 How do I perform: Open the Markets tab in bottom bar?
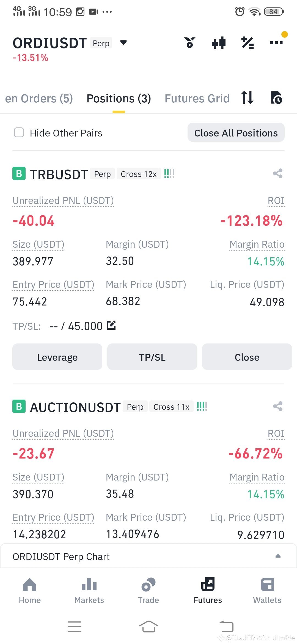pyautogui.click(x=89, y=591)
